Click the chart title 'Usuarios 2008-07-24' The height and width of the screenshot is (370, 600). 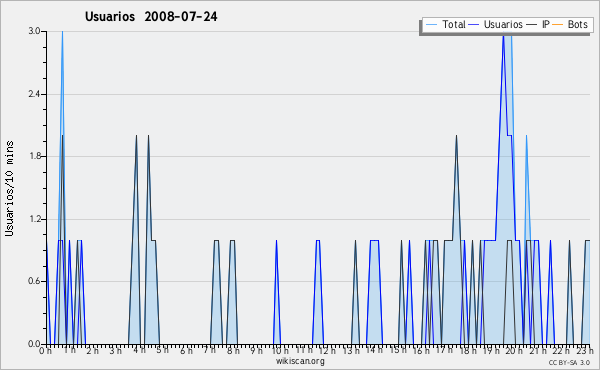(x=151, y=16)
